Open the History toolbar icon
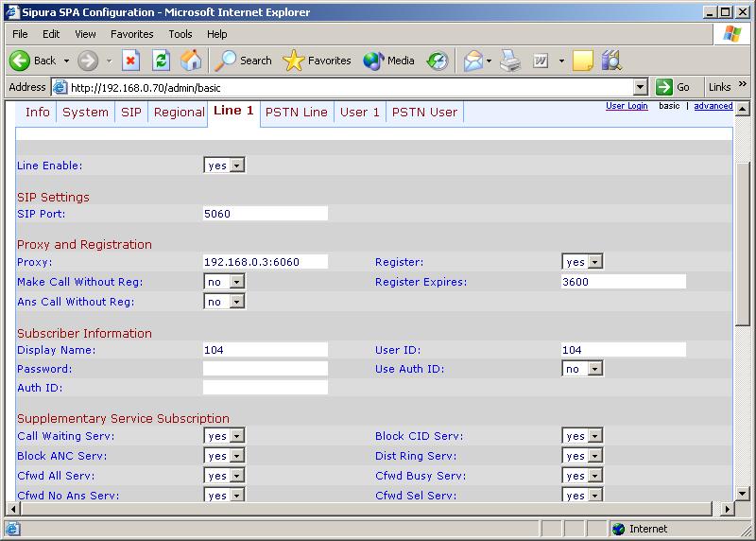The width and height of the screenshot is (756, 541). [x=437, y=61]
